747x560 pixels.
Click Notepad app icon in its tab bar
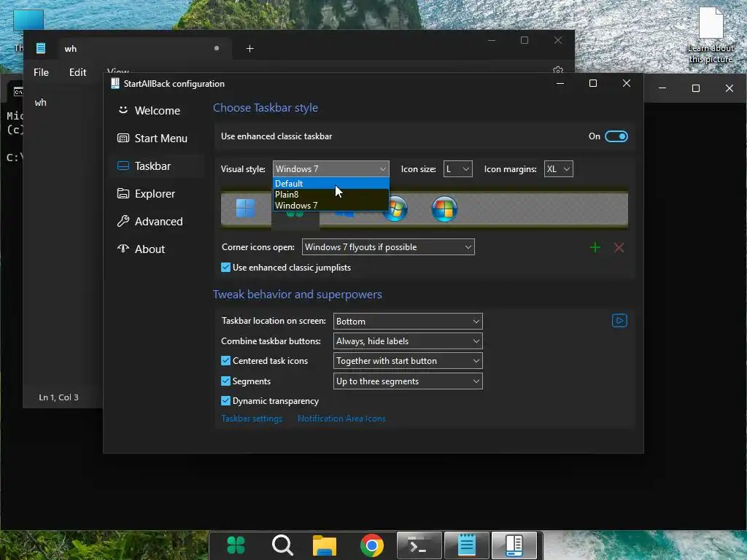point(41,48)
